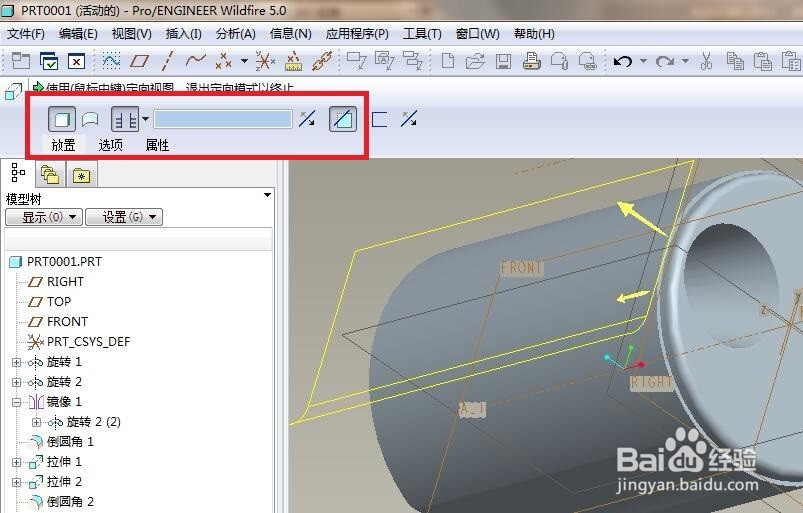Open the 视图(V) menu
The height and width of the screenshot is (513, 803).
pos(132,34)
